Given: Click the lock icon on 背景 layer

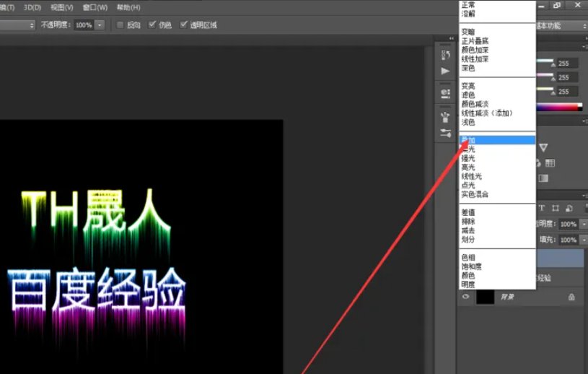Looking at the screenshot, I should [x=571, y=297].
